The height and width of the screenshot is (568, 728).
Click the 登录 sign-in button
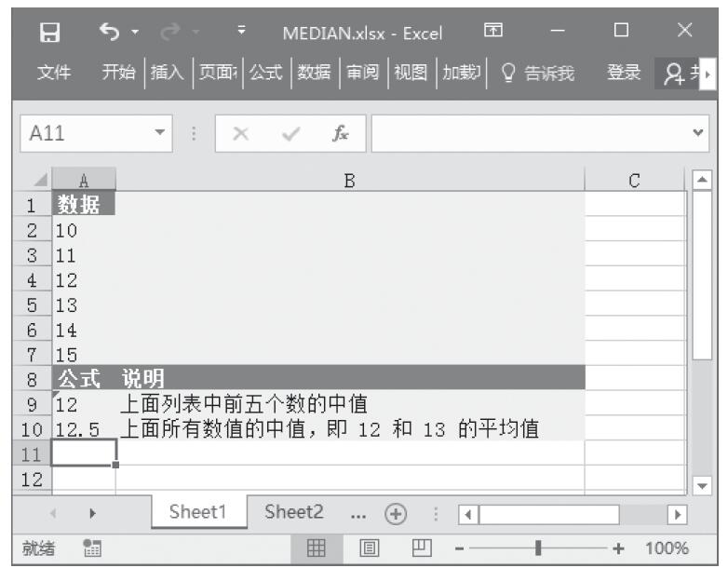coord(623,73)
